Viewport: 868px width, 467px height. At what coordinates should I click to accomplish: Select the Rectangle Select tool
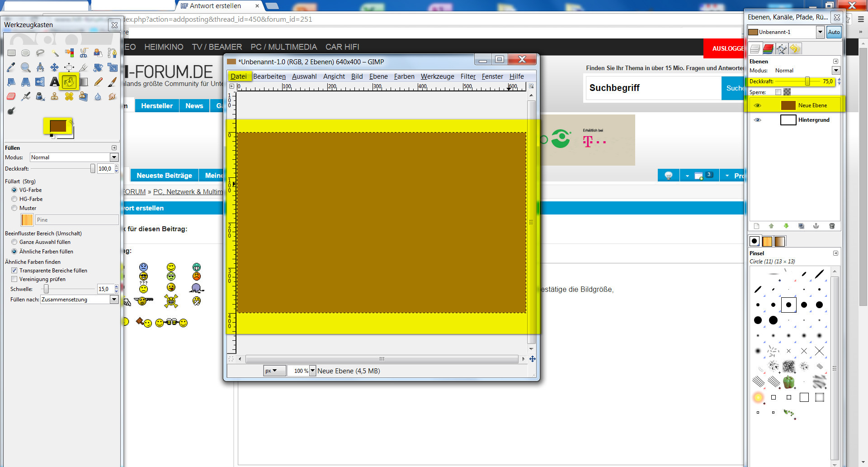point(11,53)
